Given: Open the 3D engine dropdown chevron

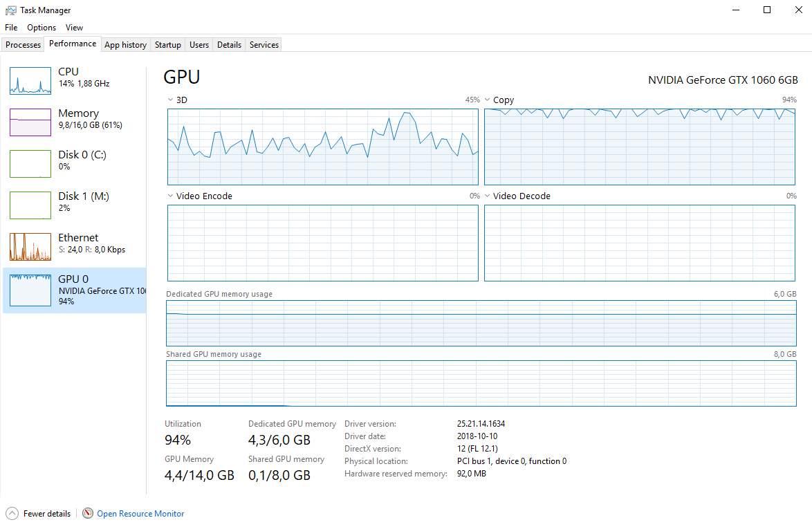Looking at the screenshot, I should coord(170,100).
